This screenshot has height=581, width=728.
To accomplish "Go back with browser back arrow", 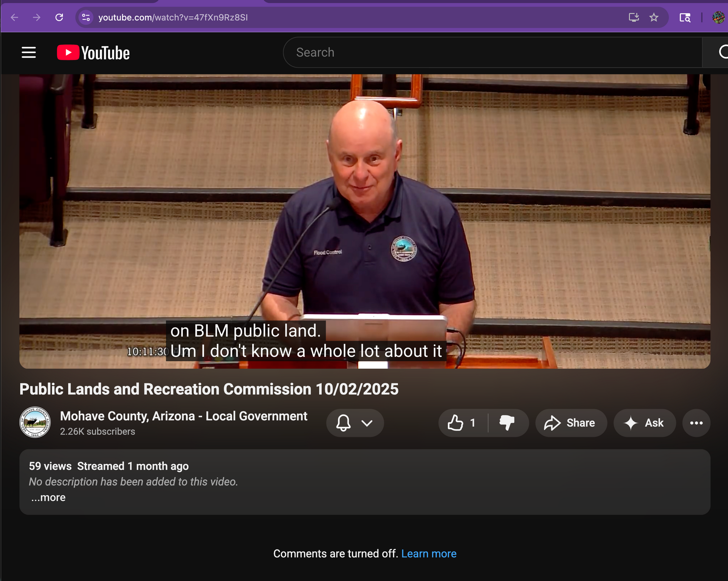I will click(x=14, y=17).
